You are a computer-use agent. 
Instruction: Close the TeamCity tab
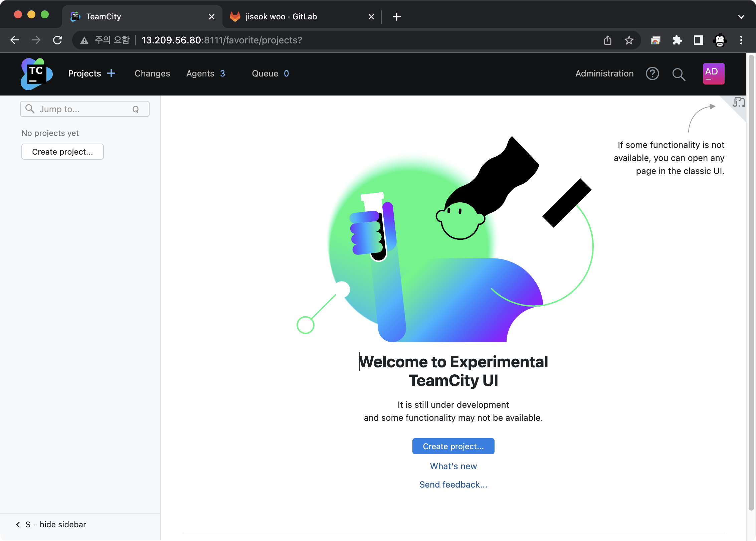coord(211,17)
